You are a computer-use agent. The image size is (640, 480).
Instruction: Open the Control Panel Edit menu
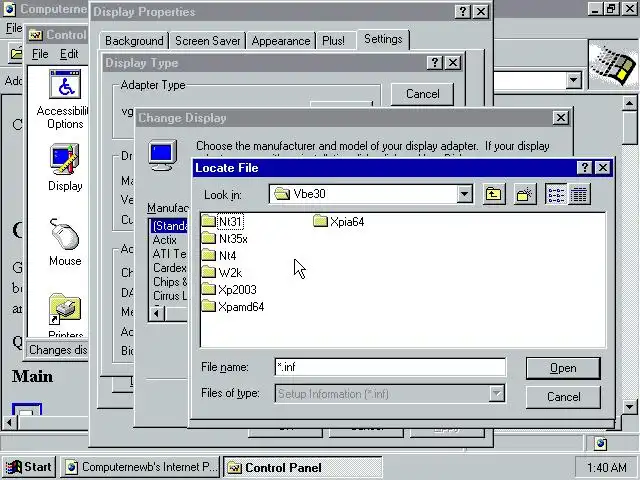(69, 54)
